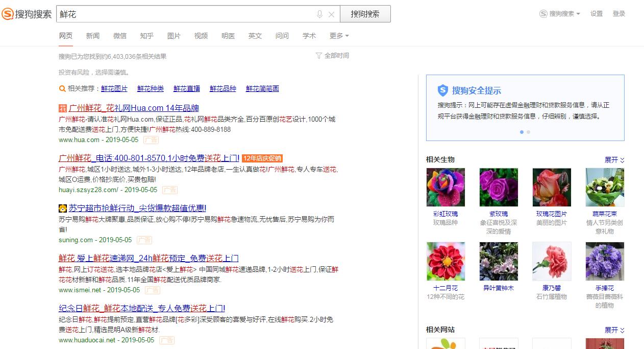The height and width of the screenshot is (349, 644).
Task: Open the 更多 dropdown in navigation bar
Action: pyautogui.click(x=338, y=36)
